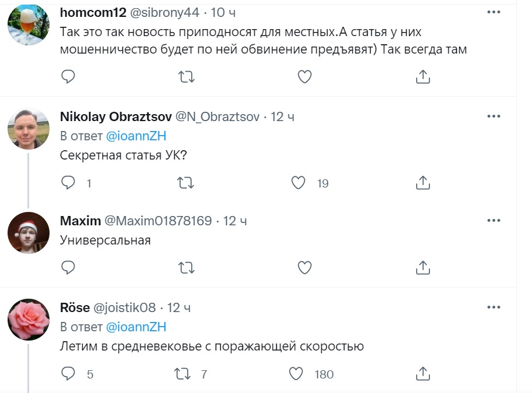Like Nikolay Obraztsov's tweet with 19 likes
Viewport: 532px width, 393px height.
tap(298, 183)
